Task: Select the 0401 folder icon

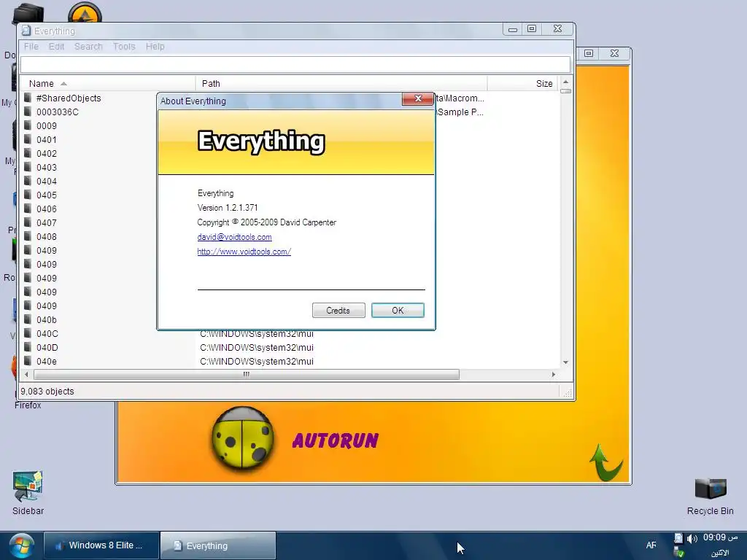Action: [28, 139]
